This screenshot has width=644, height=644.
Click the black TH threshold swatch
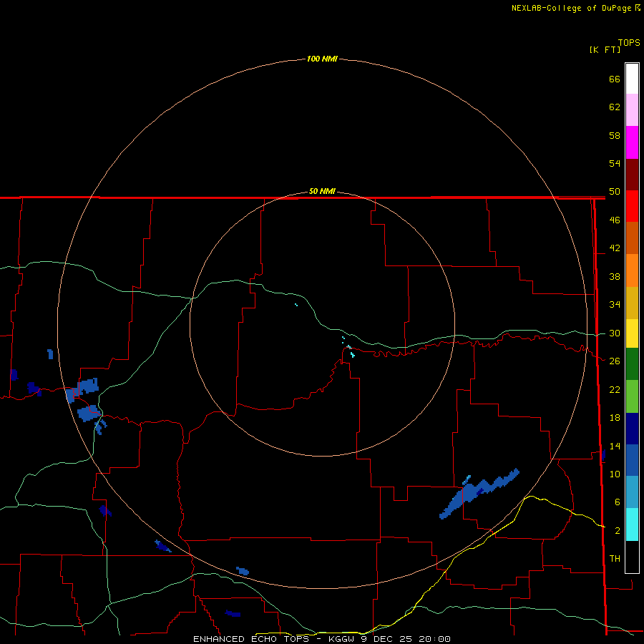click(632, 557)
